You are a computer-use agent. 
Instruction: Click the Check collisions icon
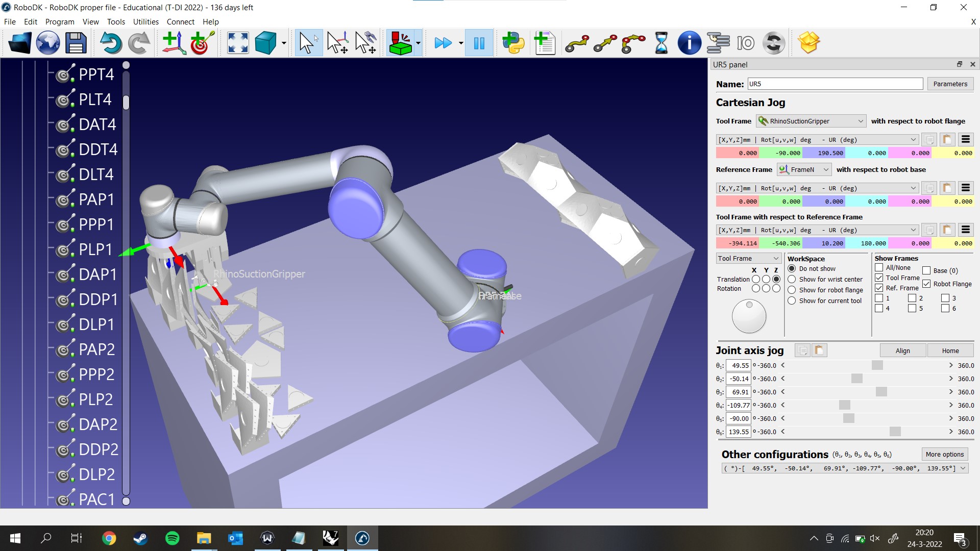coord(401,43)
